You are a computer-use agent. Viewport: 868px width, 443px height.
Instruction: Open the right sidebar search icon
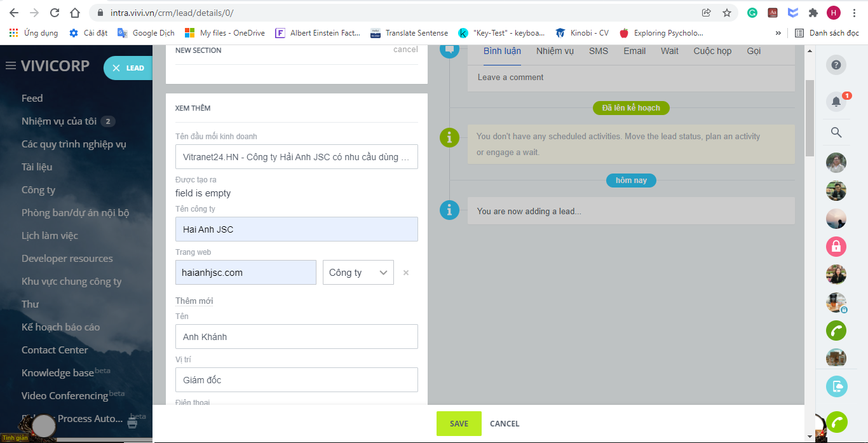(x=836, y=132)
